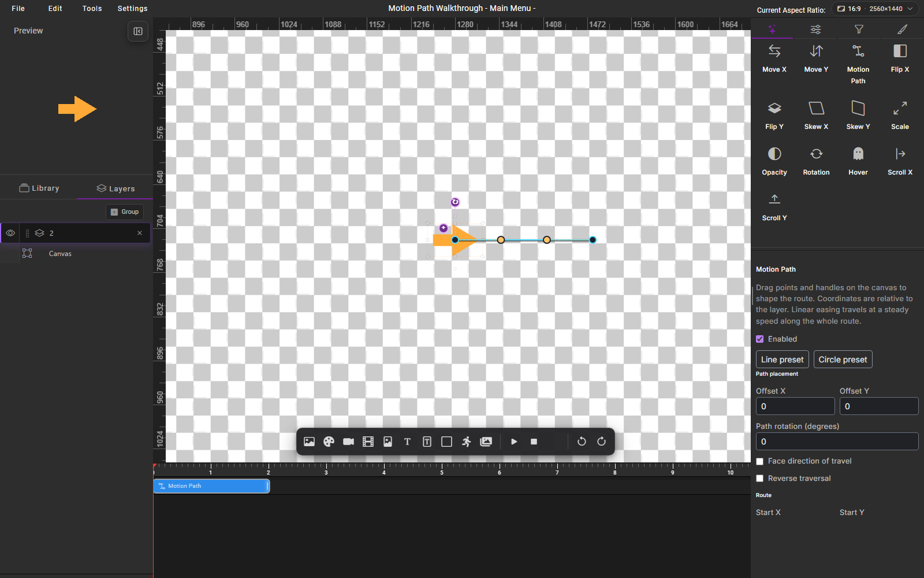Apply the Flip Y animation

(774, 116)
